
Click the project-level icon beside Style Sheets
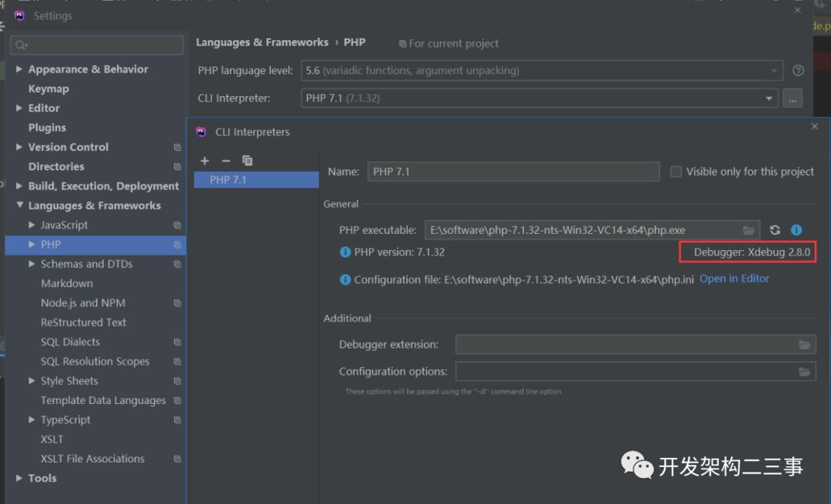click(178, 381)
